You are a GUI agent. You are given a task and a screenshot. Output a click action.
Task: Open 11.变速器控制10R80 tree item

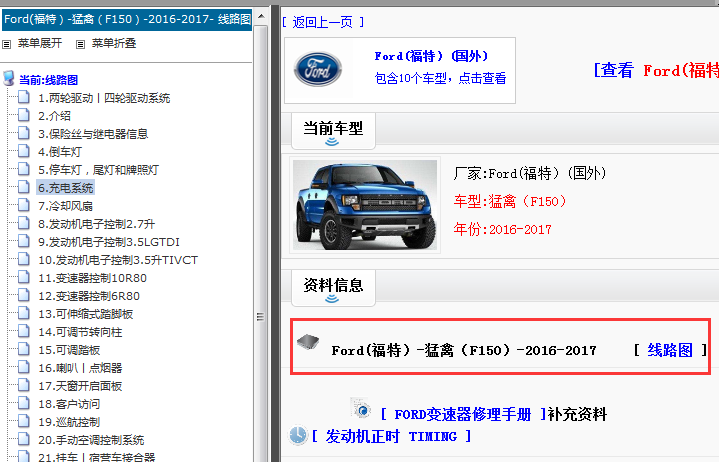pyautogui.click(x=92, y=278)
